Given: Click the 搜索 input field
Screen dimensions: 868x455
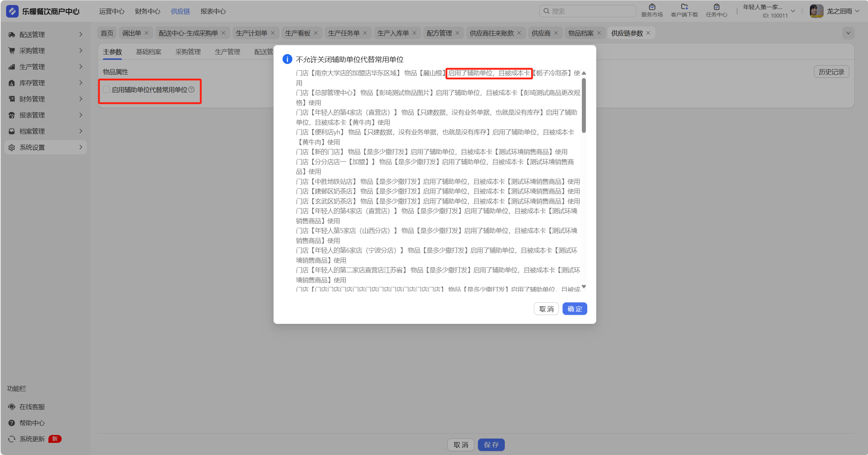Looking at the screenshot, I should pos(588,11).
